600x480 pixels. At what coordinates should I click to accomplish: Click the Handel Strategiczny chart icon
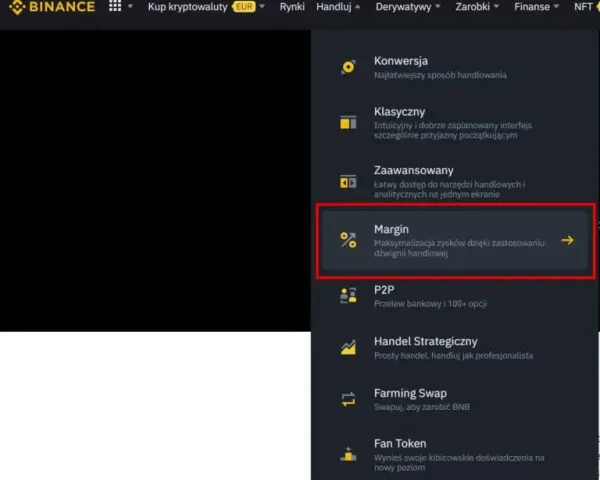(x=348, y=348)
